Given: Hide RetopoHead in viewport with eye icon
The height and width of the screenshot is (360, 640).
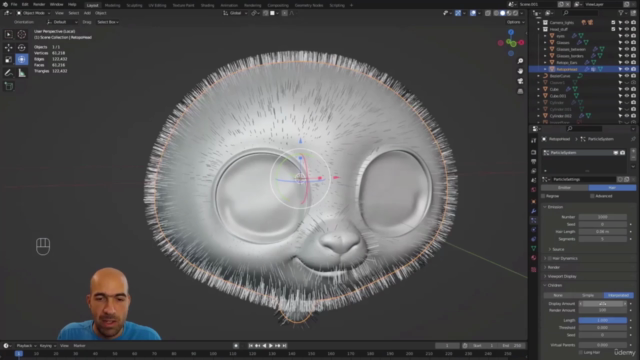Looking at the screenshot, I should 627,69.
